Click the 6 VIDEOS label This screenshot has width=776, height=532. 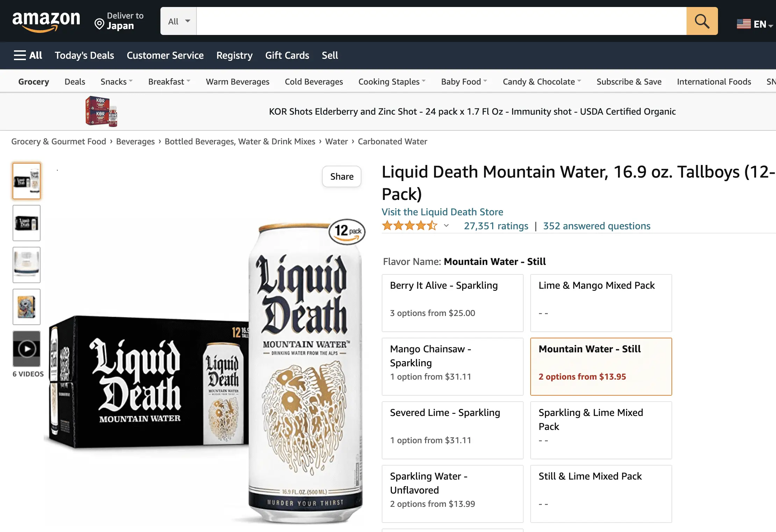click(28, 374)
